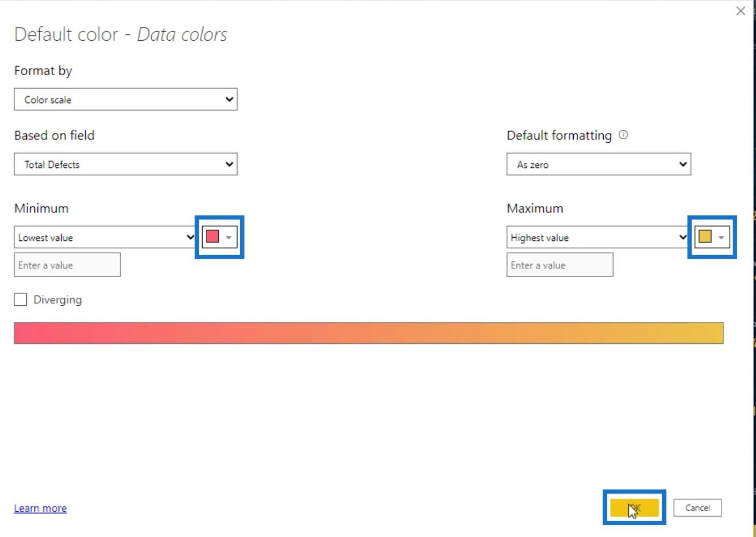Open the Format by dropdown
This screenshot has height=537, width=756.
(x=125, y=99)
